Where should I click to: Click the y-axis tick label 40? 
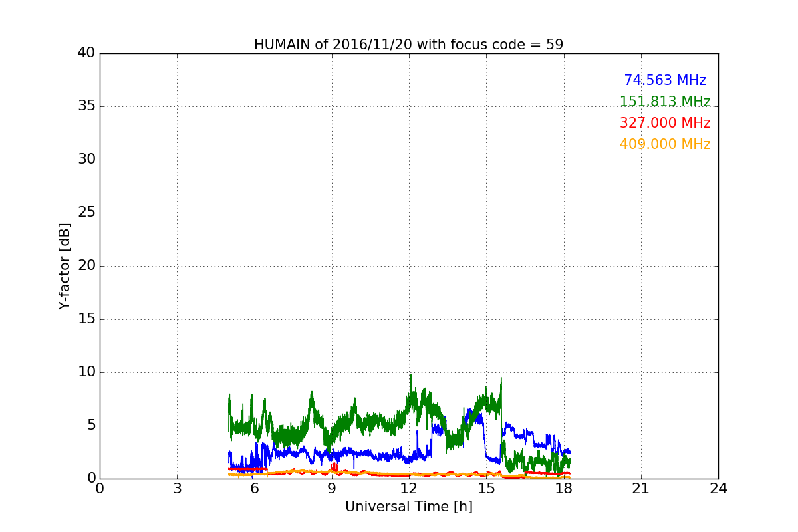(86, 53)
